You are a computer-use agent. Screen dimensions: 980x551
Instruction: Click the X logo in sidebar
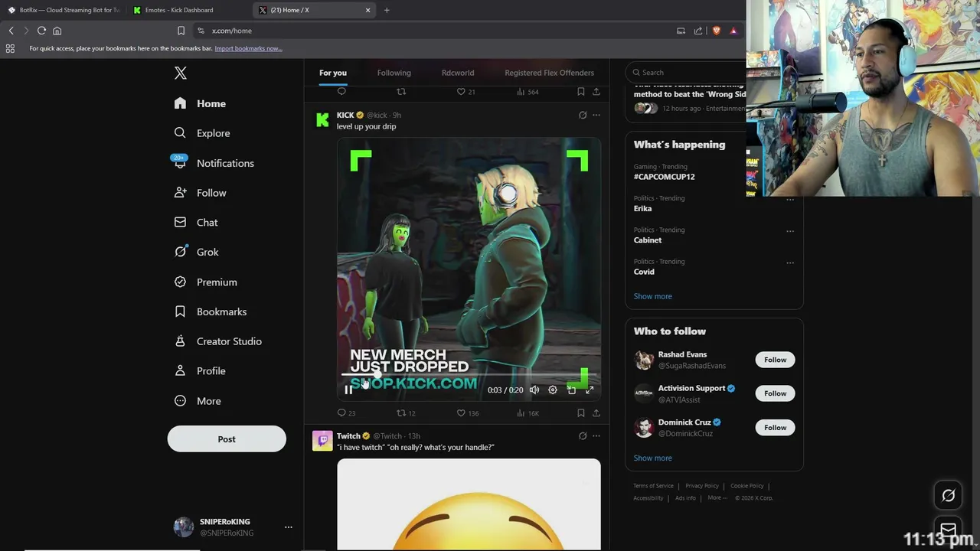(x=180, y=73)
